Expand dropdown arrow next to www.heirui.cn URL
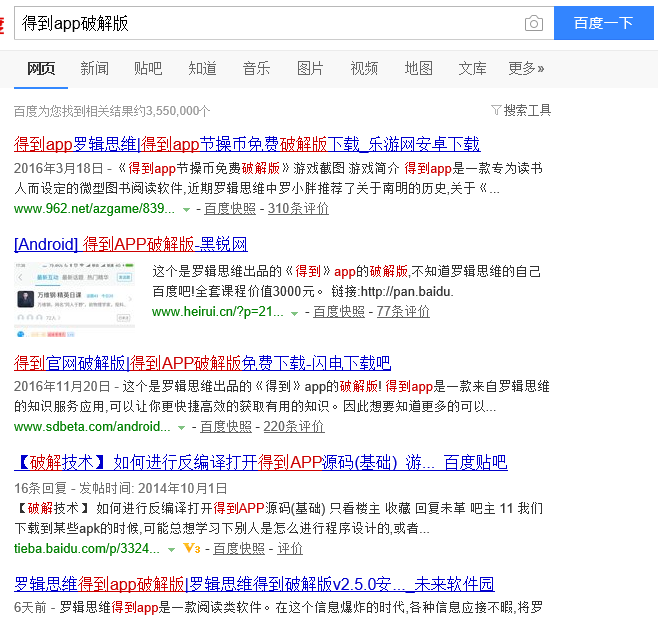 (295, 313)
